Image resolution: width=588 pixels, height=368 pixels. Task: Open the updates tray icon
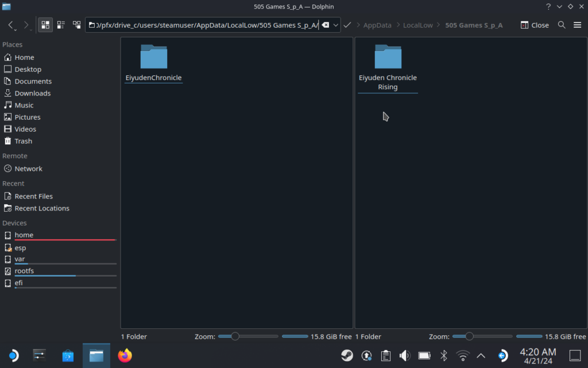click(x=366, y=355)
